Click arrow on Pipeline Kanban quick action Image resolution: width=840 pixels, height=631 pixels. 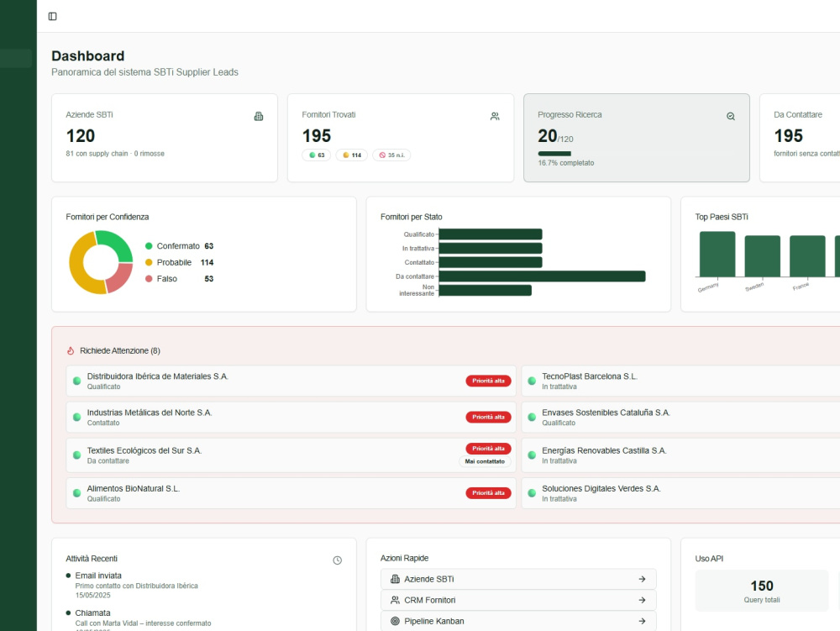point(642,621)
